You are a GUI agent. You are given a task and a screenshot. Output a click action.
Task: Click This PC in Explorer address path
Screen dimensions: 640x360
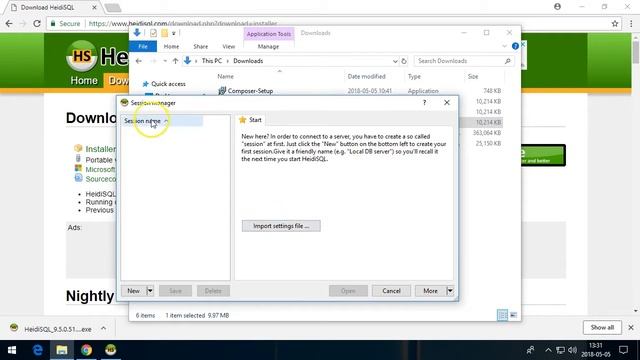212,61
